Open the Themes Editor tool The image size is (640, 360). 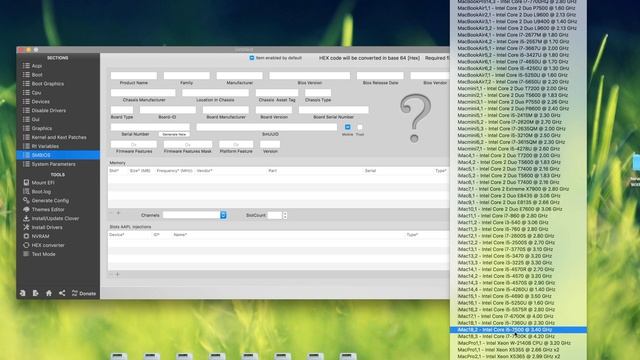coord(48,209)
